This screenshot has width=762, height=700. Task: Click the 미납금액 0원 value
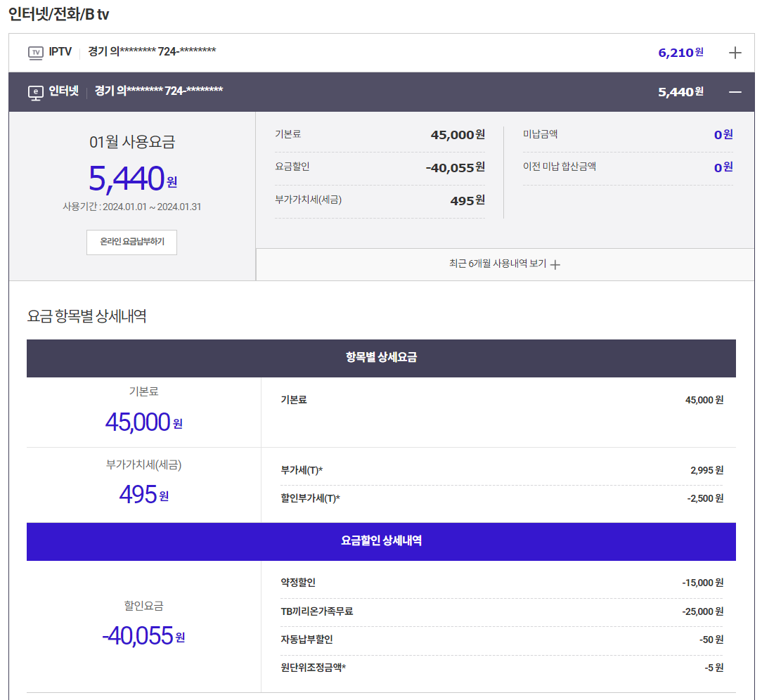(x=723, y=134)
